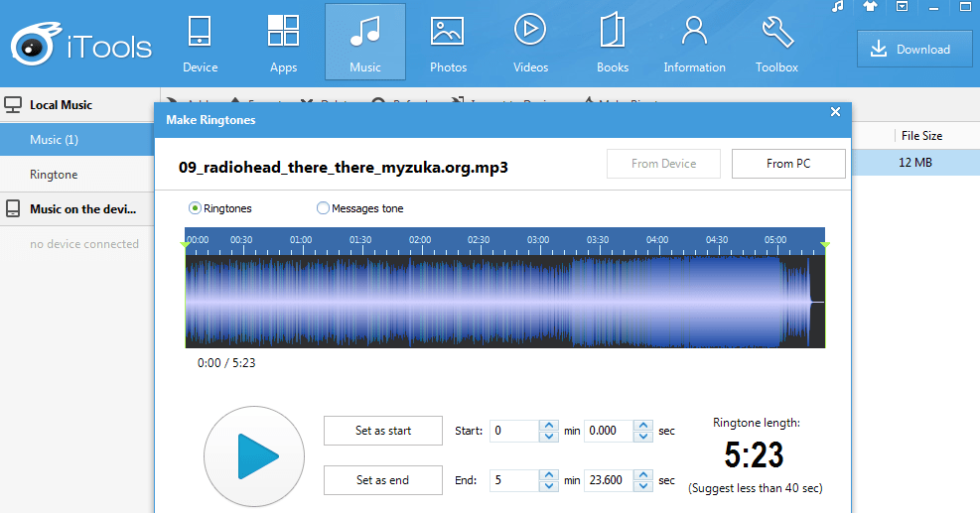Viewport: 980px width, 513px height.
Task: Open the Videos section
Action: [530, 43]
